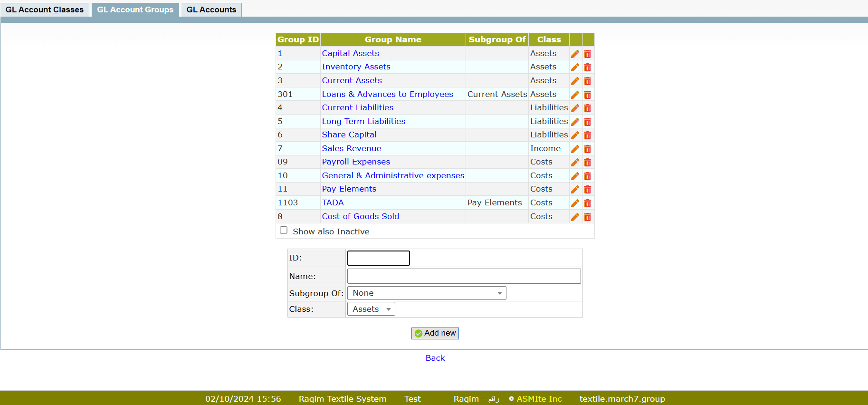This screenshot has width=868, height=405.
Task: Open the ASMIte Inc footer link
Action: tap(539, 399)
